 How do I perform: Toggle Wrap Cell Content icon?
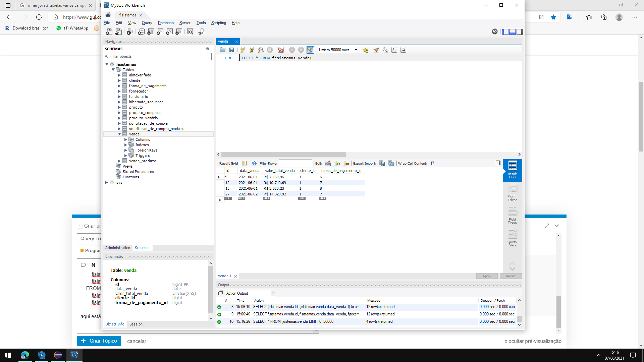(433, 163)
